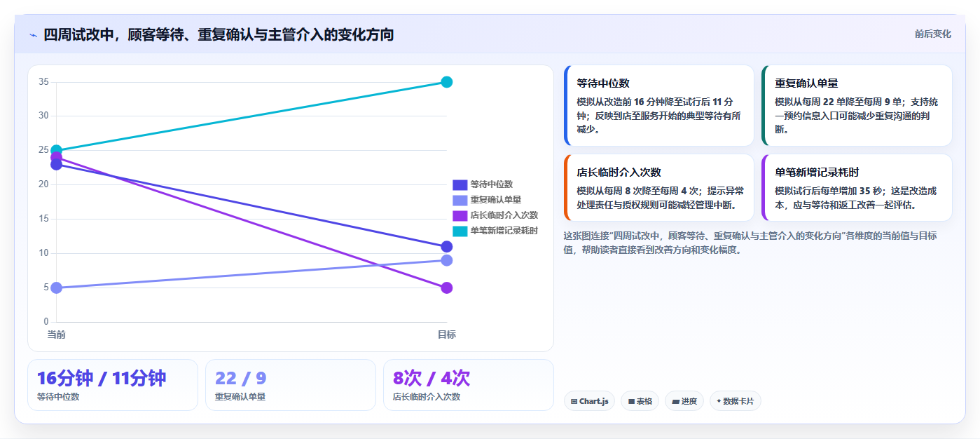This screenshot has height=439, width=980.
Task: Click the light-blue data point at 9 on 目标
Action: (447, 261)
